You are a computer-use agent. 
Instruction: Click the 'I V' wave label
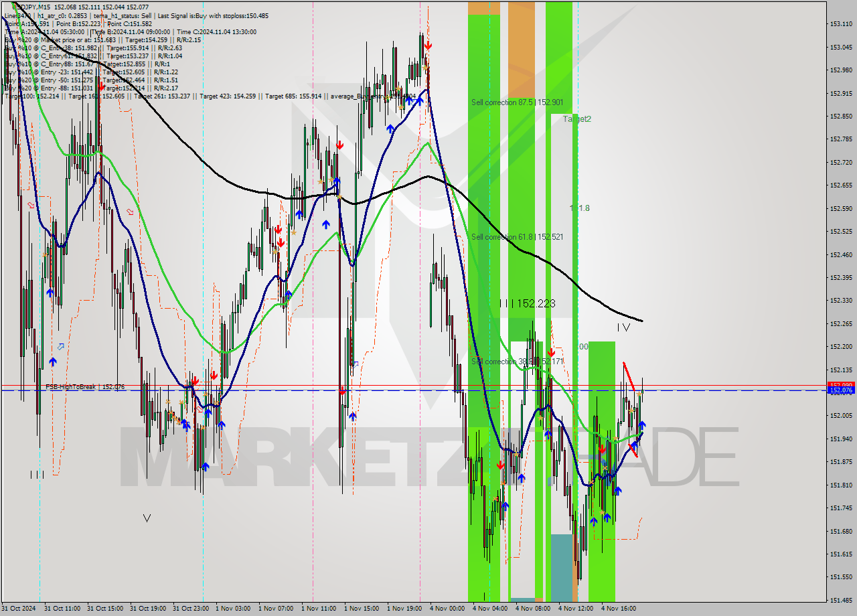click(x=623, y=327)
